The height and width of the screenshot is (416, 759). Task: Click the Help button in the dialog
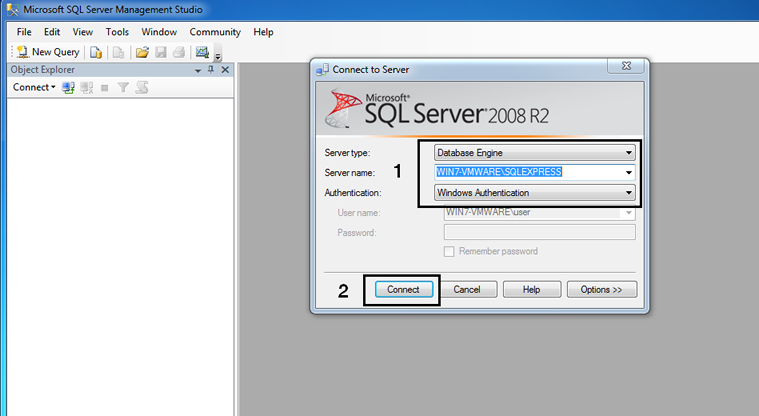click(531, 290)
